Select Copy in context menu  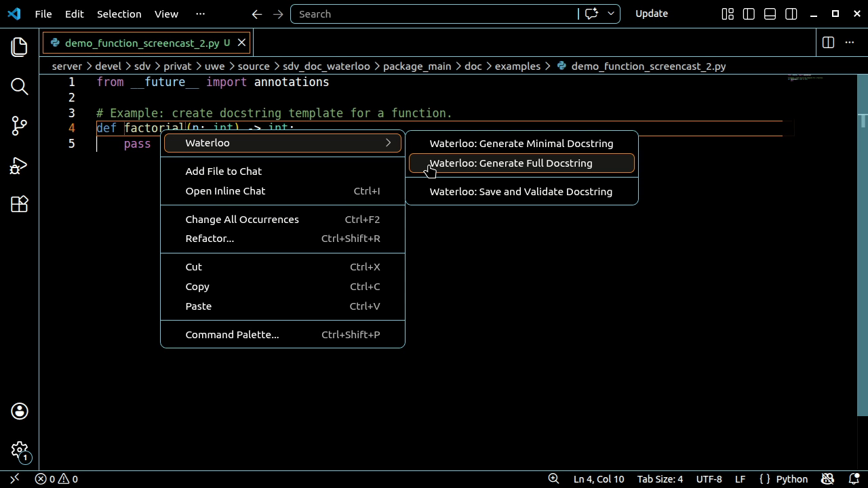click(283, 287)
